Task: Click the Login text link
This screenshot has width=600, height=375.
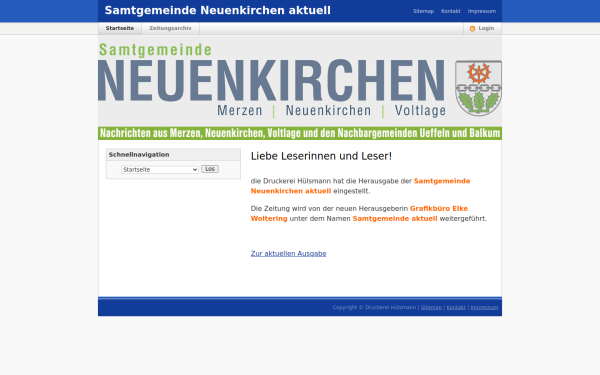Action: pos(486,28)
